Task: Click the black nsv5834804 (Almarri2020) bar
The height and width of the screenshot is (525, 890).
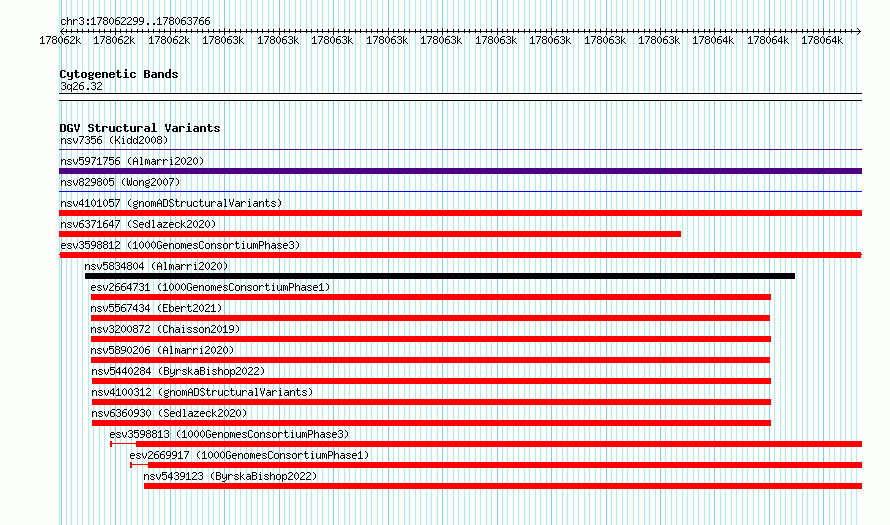Action: click(x=440, y=276)
